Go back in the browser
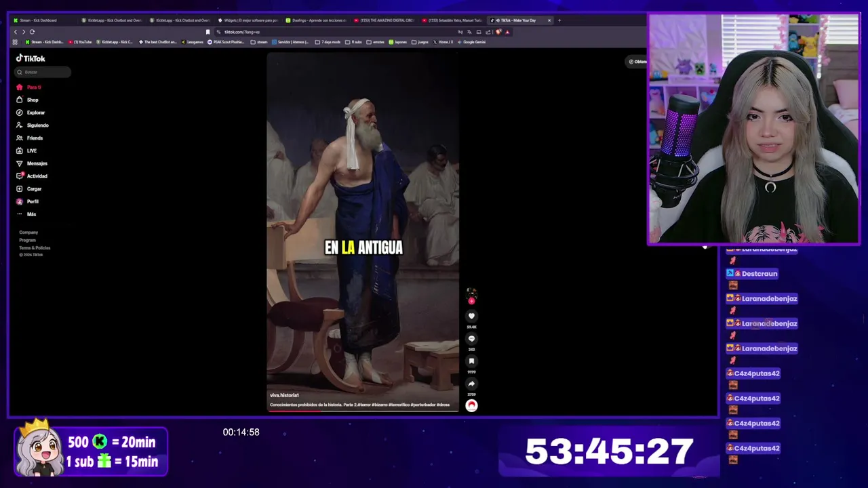The width and height of the screenshot is (868, 488). 16,32
